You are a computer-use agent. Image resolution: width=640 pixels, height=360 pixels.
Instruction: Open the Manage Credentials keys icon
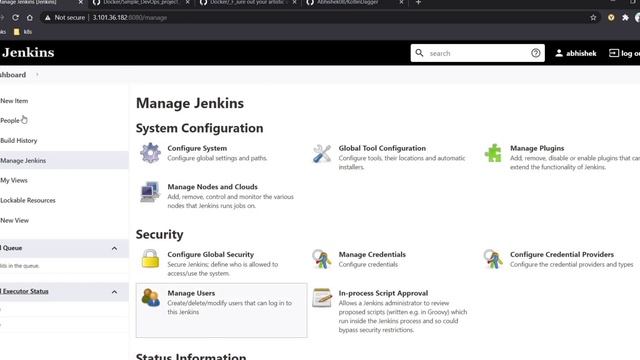[322, 259]
